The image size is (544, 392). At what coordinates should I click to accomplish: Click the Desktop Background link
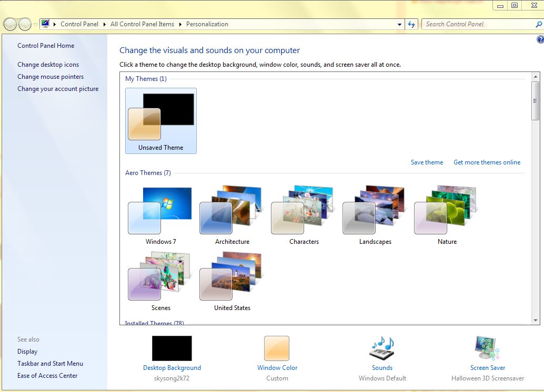point(172,368)
